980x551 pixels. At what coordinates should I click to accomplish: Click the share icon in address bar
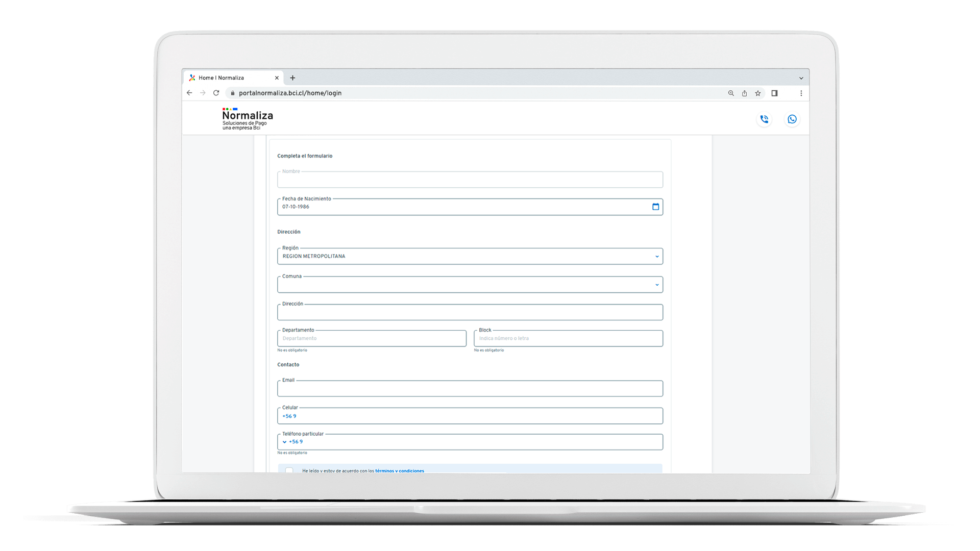(744, 93)
